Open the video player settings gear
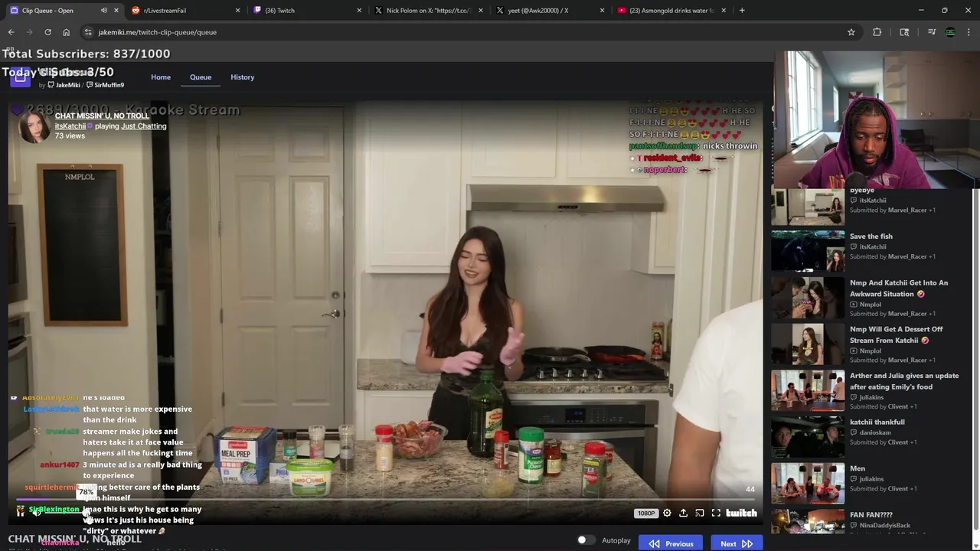Screen dimensions: 980x551 pos(667,514)
